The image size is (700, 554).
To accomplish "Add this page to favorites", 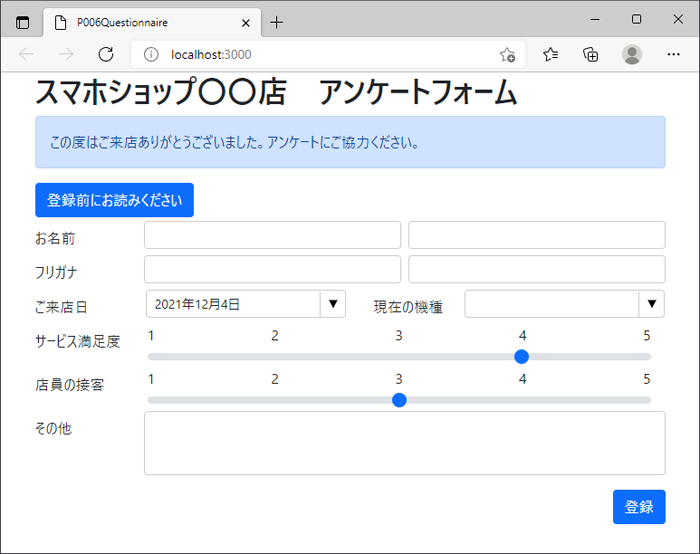I will coord(507,54).
